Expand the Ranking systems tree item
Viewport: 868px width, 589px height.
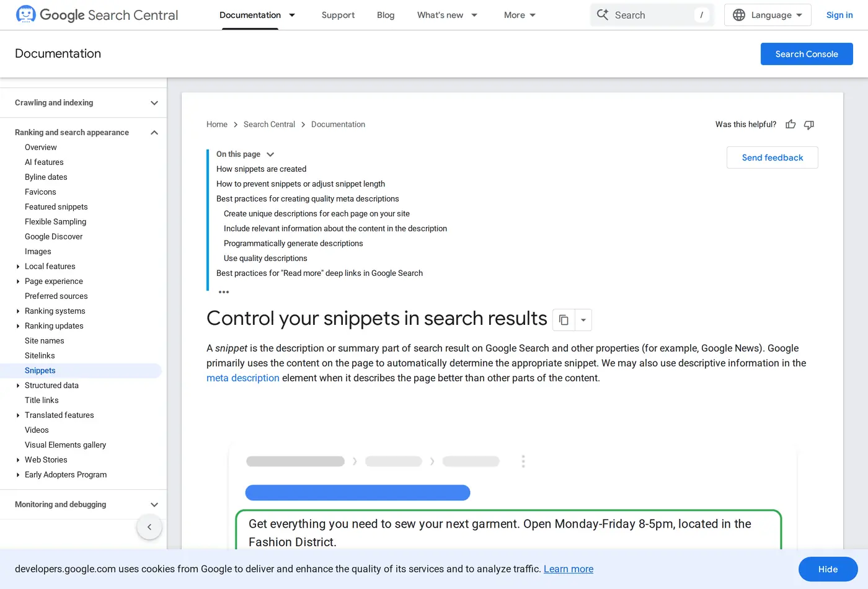pos(18,311)
